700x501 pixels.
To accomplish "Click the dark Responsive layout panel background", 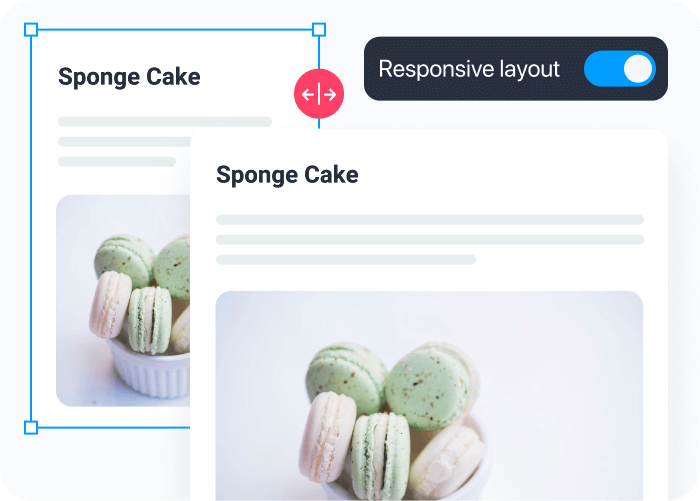I will (x=516, y=69).
